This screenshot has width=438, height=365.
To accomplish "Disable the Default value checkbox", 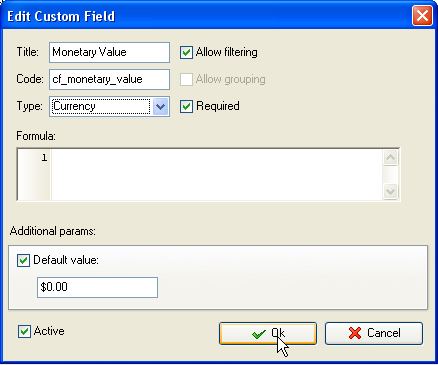I will click(x=23, y=260).
